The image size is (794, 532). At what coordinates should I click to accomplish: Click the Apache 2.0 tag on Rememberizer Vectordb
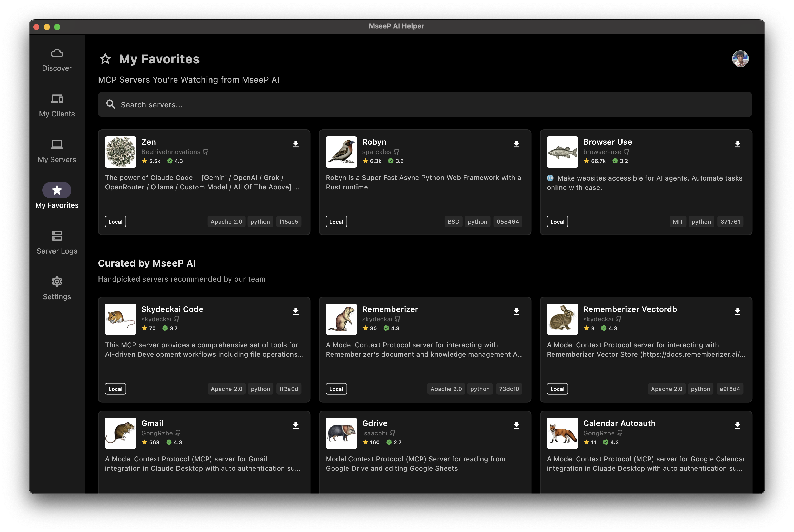[x=666, y=389]
